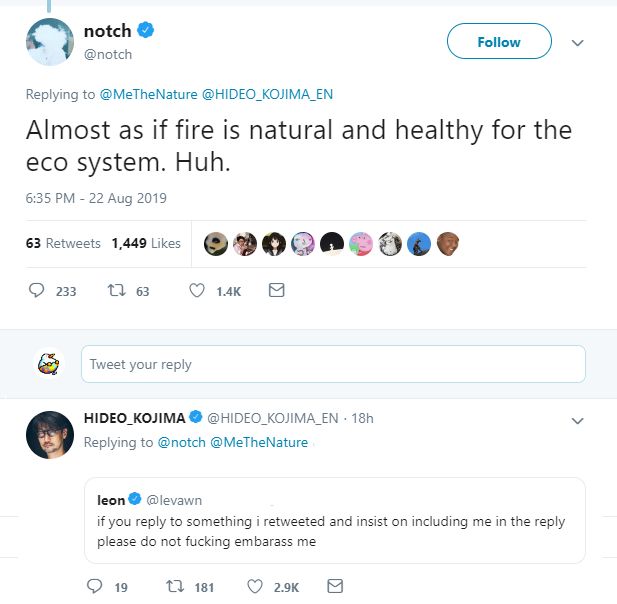Click the Tweet your reply field
This screenshot has height=604, width=617.
[333, 364]
